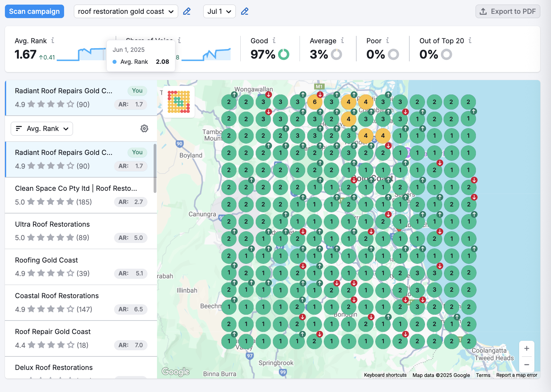Image resolution: width=551 pixels, height=392 pixels.
Task: Zoom in on the map with plus button
Action: click(x=526, y=349)
